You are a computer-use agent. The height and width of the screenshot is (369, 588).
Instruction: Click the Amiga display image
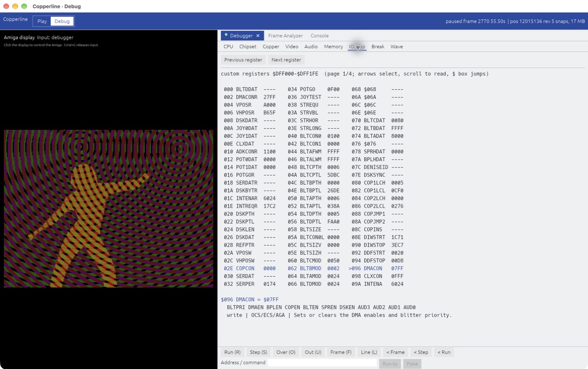pos(109,209)
